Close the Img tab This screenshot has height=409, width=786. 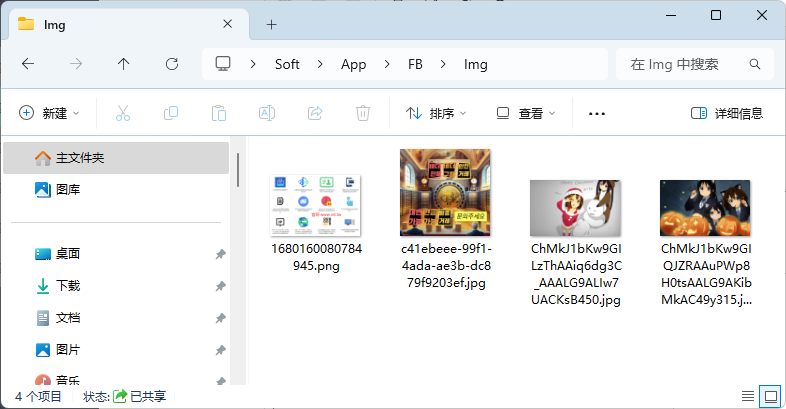point(228,24)
